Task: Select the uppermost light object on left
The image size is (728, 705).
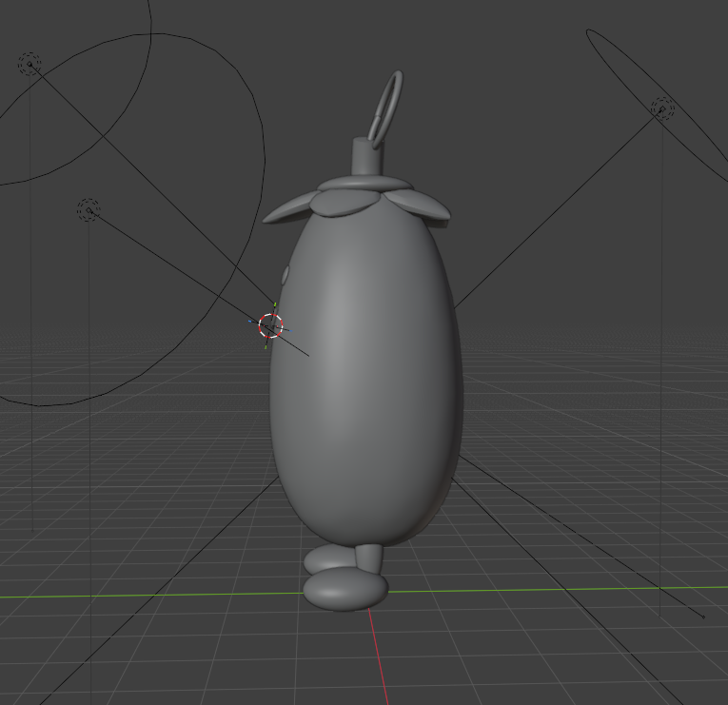Action: point(30,64)
